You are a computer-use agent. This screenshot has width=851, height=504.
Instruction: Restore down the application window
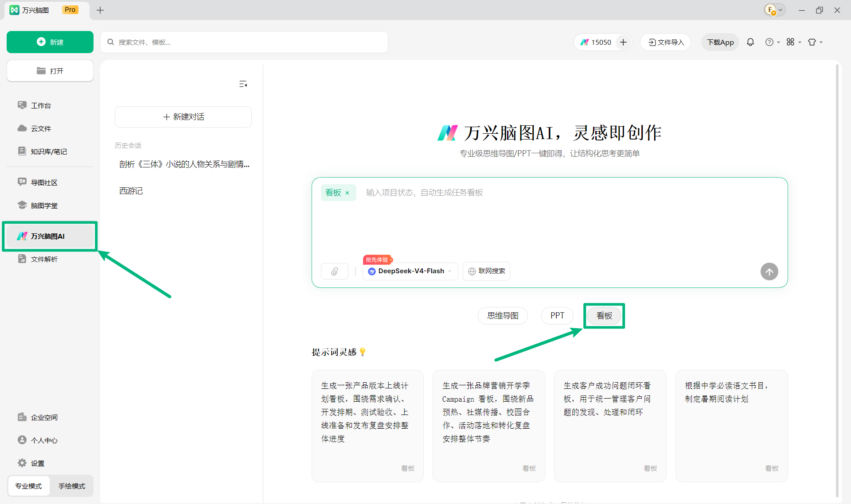819,10
